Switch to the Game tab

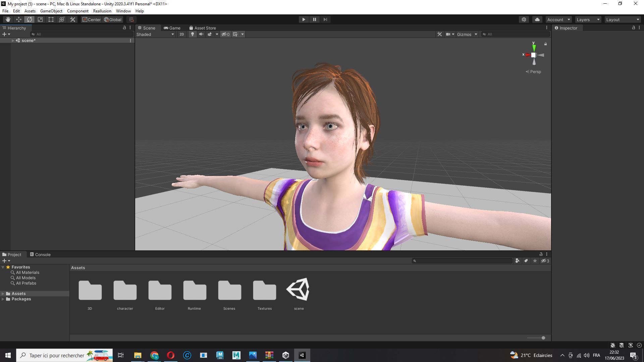[172, 28]
